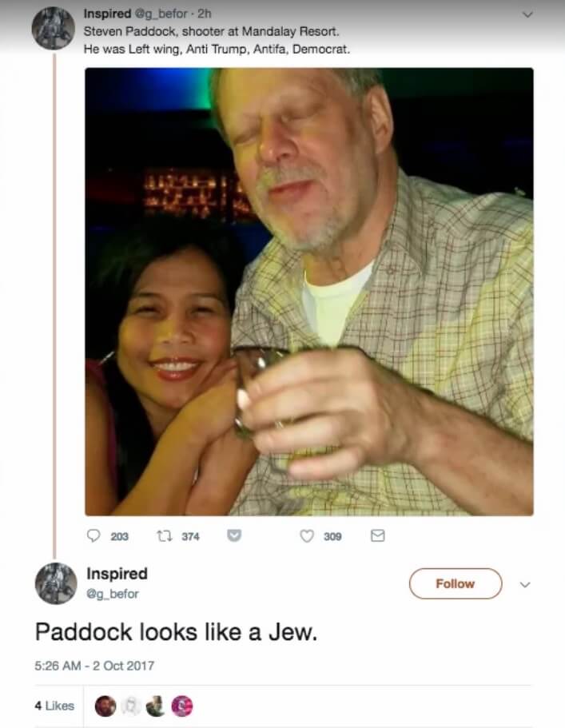
Task: Click the third liker's avatar
Action: point(156,706)
